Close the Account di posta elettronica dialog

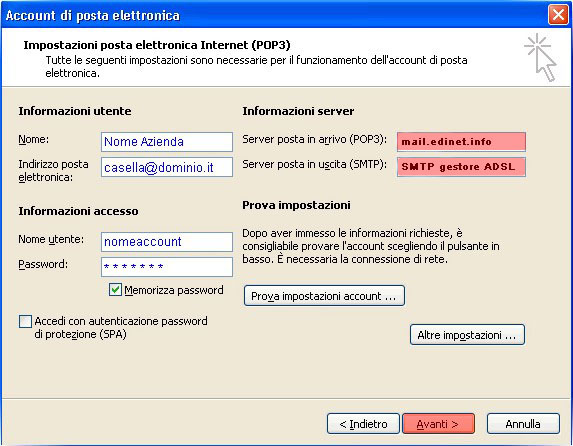[558, 15]
